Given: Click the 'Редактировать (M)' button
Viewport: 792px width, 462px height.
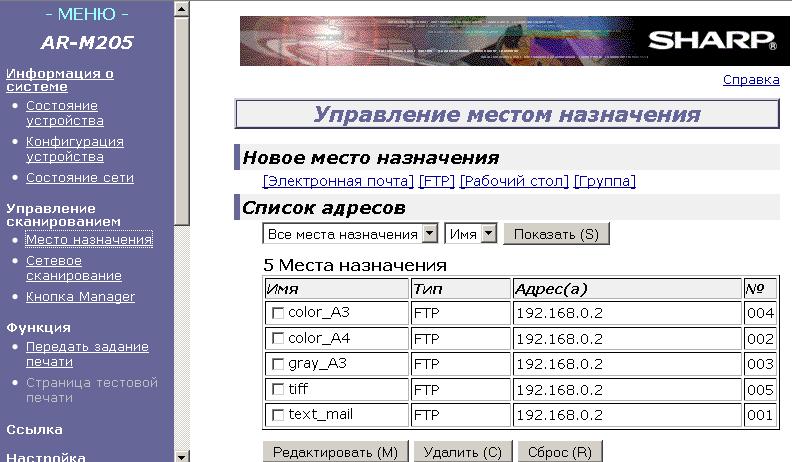Looking at the screenshot, I should click(x=335, y=452).
